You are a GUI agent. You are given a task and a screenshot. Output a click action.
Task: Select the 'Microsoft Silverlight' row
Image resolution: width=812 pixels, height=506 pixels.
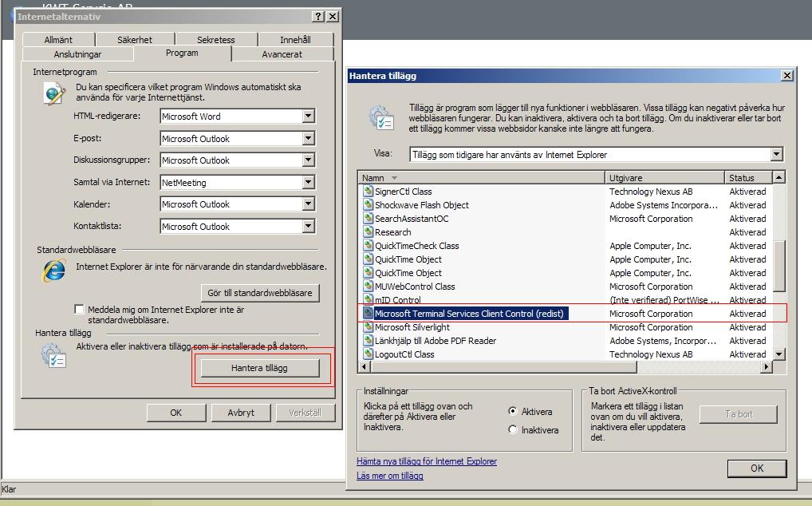pos(565,326)
